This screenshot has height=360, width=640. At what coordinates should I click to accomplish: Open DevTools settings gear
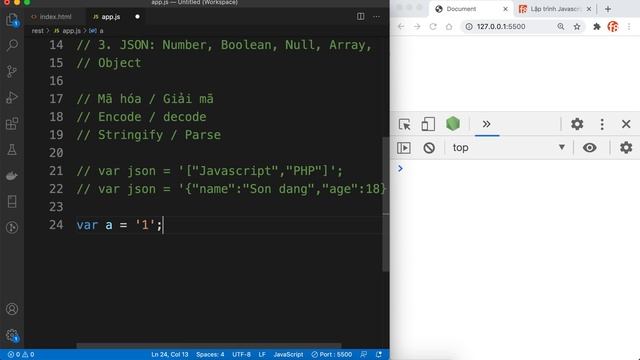(577, 124)
